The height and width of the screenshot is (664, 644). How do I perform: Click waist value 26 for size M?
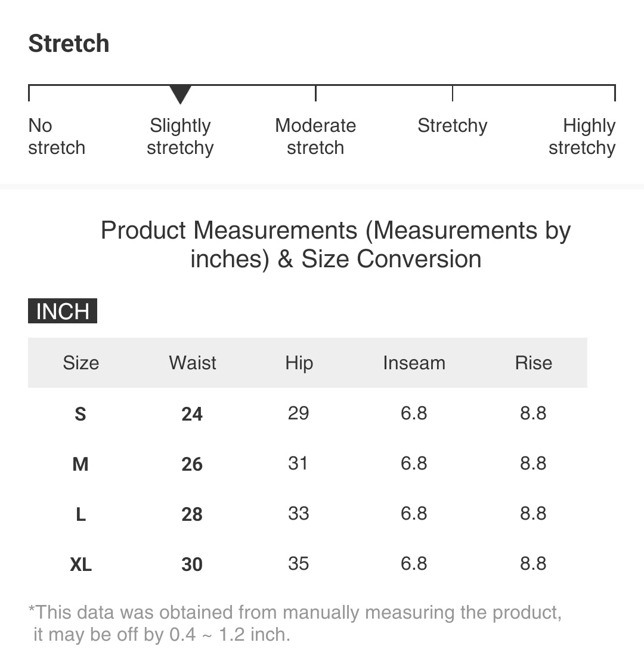[192, 464]
